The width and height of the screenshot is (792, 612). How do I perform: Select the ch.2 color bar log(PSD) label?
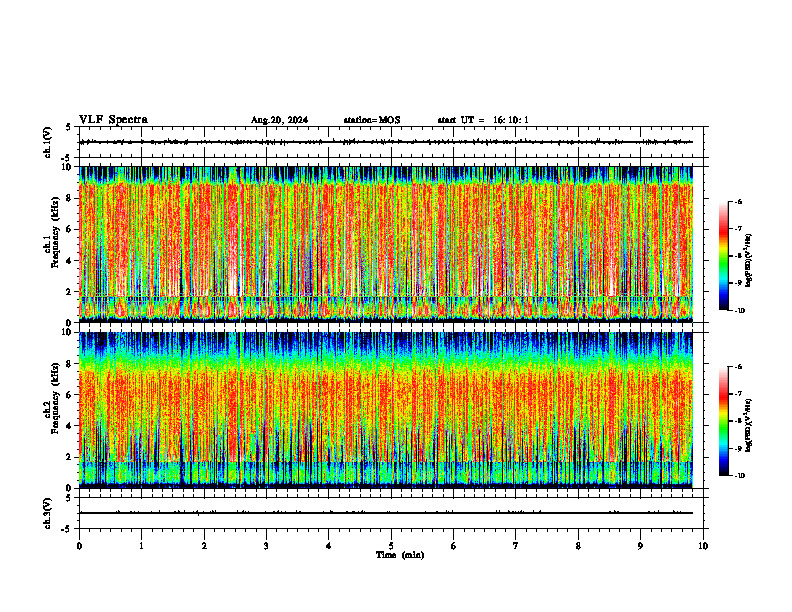click(x=749, y=425)
